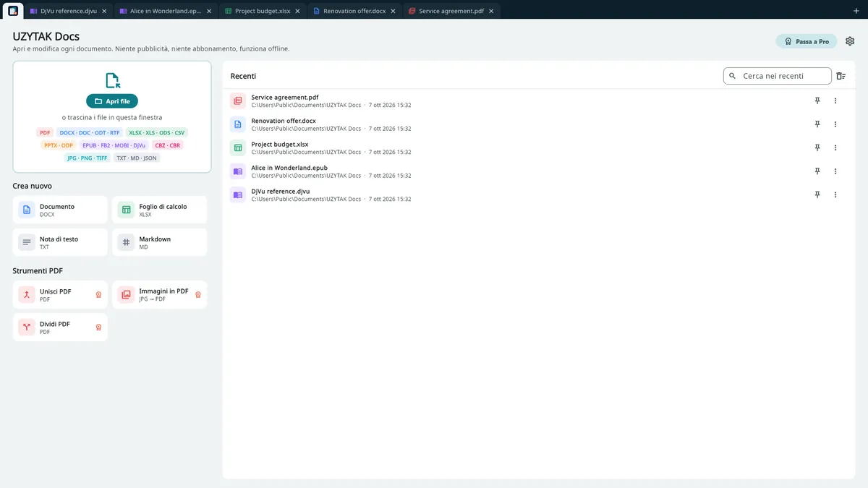
Task: Open more options for Project budget.xlsx
Action: (835, 148)
